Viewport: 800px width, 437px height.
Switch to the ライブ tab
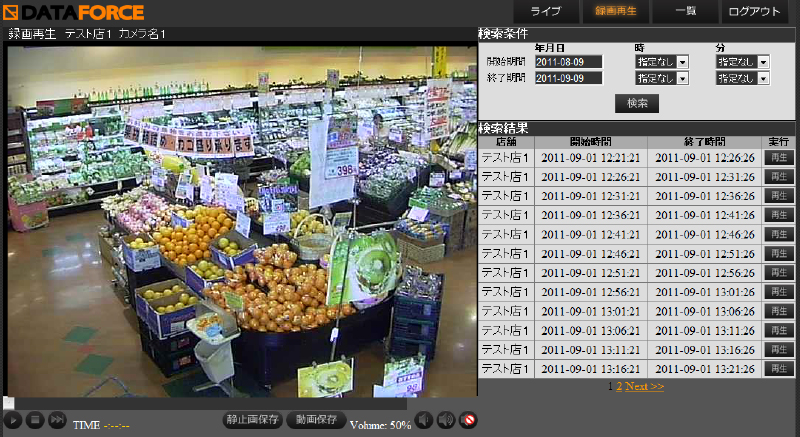(546, 12)
